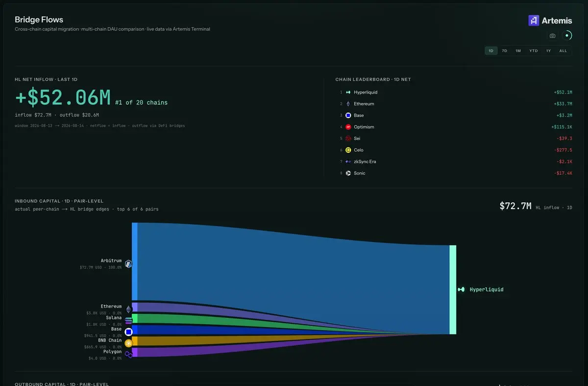Click the BNB Chain icon beside the Sankey chart
Screen dimensions: 588x386
129,343
